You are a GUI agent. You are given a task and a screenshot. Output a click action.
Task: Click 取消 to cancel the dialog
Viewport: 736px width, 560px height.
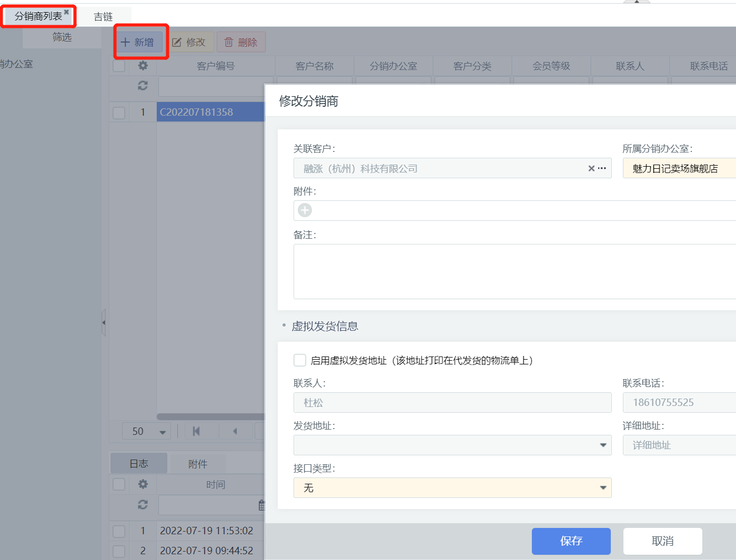(x=663, y=541)
